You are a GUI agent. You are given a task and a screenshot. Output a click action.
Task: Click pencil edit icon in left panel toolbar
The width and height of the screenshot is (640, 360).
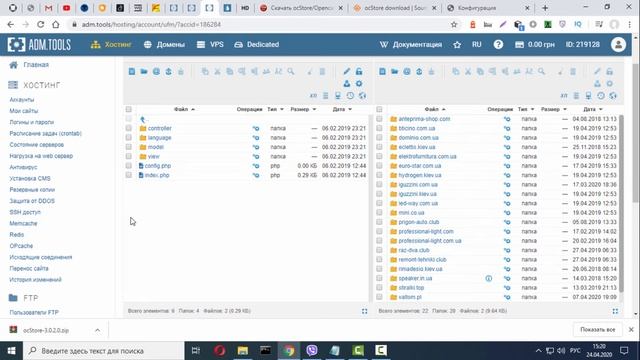pos(347,71)
